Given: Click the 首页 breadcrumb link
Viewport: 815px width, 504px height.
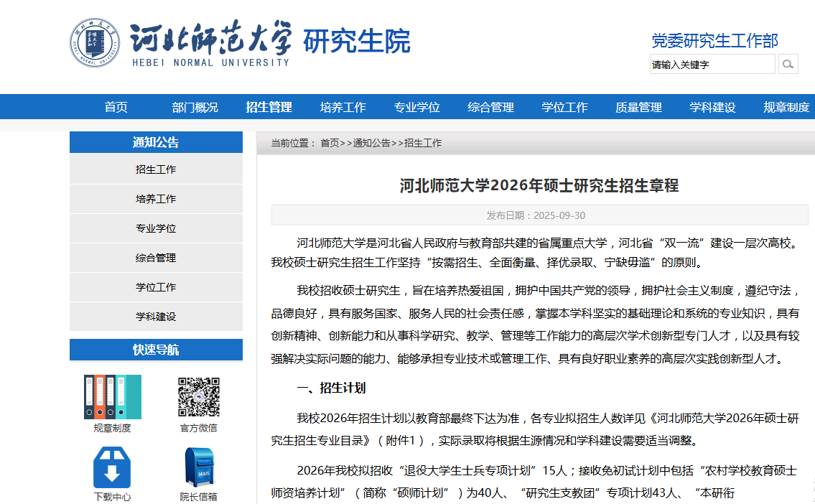Looking at the screenshot, I should pos(330,143).
